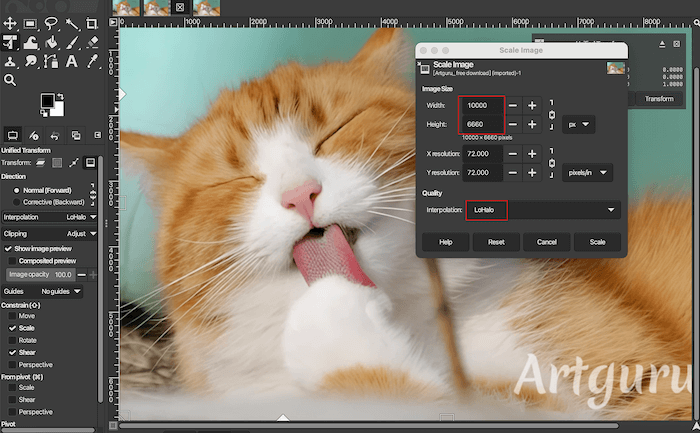Set Transform target to Path
Image resolution: width=700 pixels, height=433 pixels.
[x=74, y=163]
